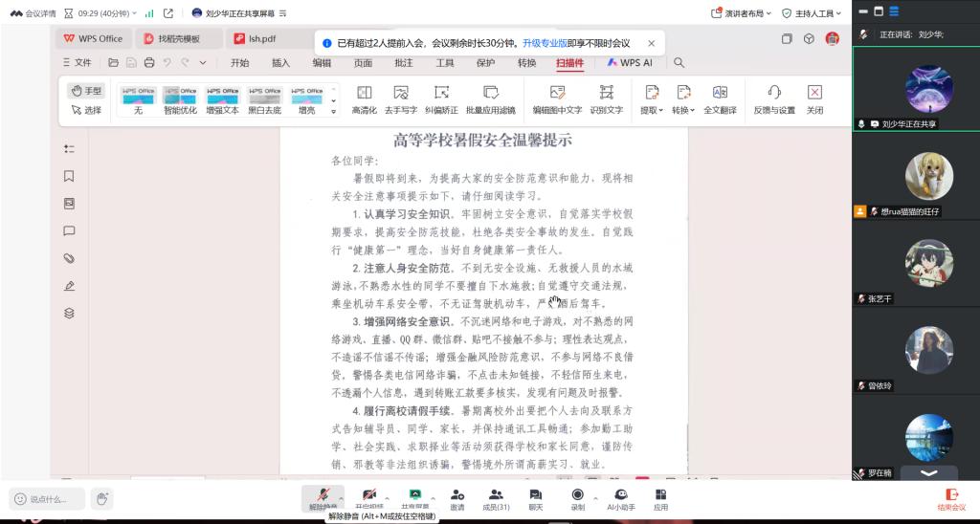Click the 说点什么 chat input field
Image resolution: width=980 pixels, height=524 pixels.
[46, 498]
